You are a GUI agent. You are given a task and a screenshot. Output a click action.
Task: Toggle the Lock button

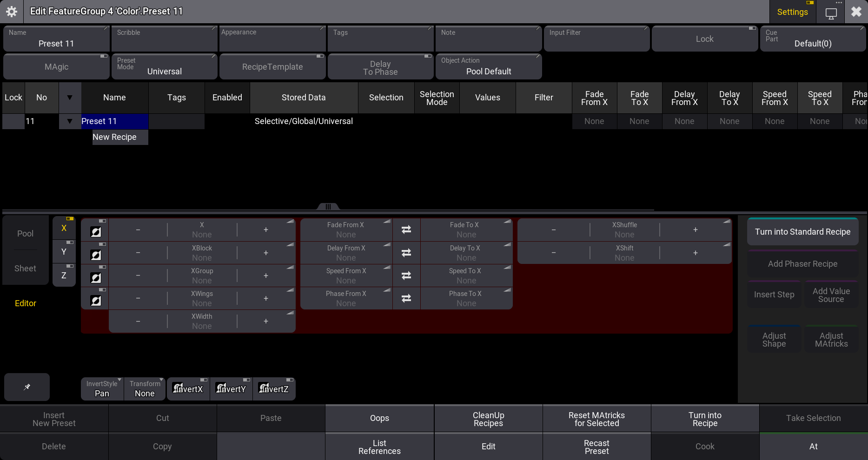[705, 39]
